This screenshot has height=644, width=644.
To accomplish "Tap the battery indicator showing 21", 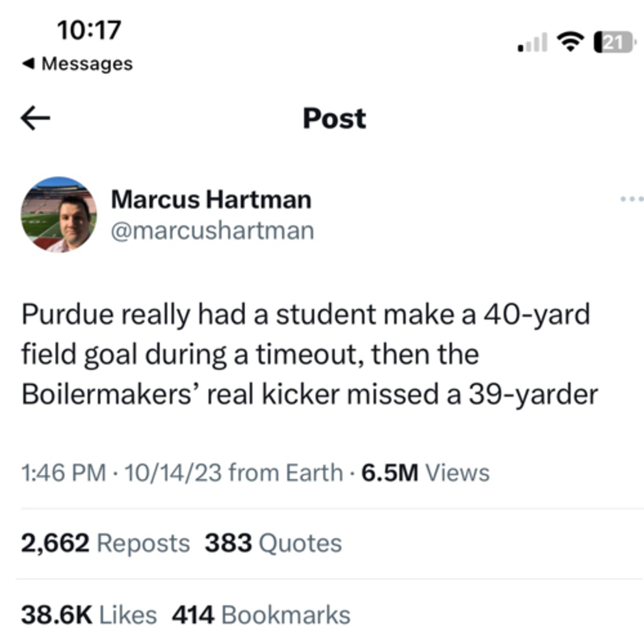I will (x=614, y=42).
